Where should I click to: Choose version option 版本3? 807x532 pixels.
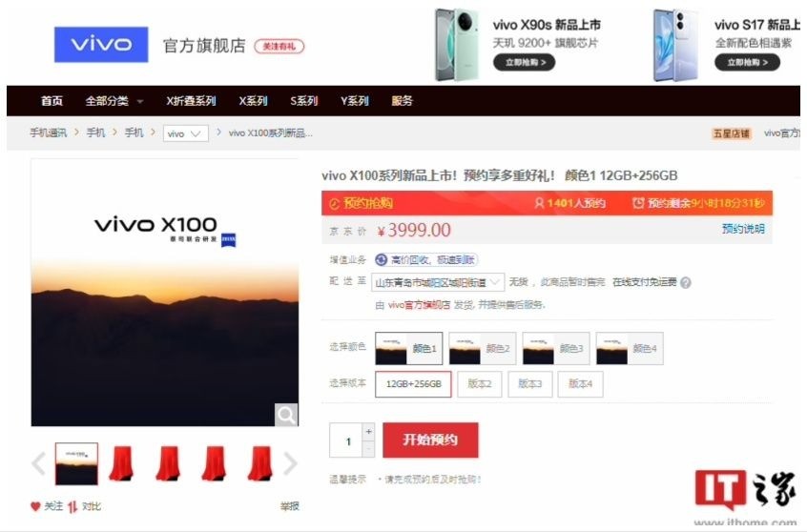[x=530, y=384]
